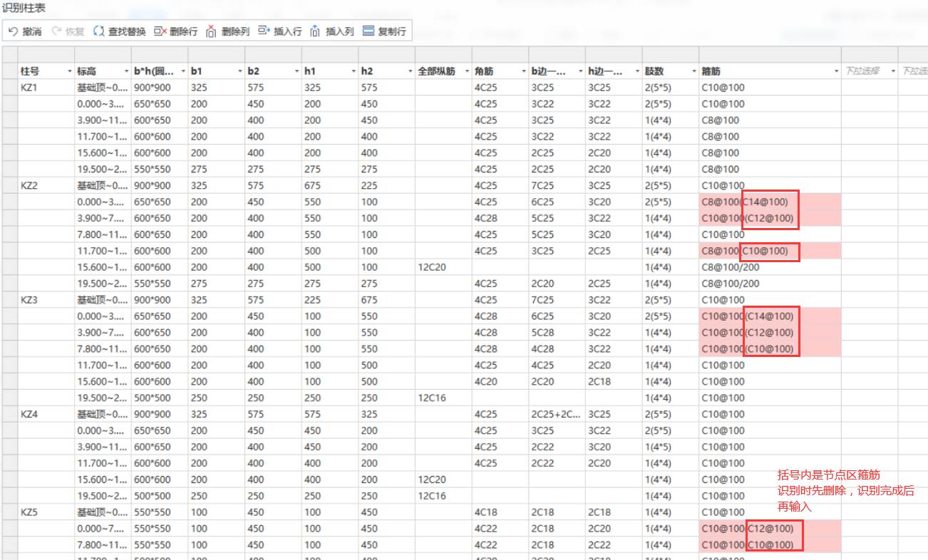Viewport: 928px width, 560px height.
Task: Open the 柱号 column header dropdown
Action: 69,71
